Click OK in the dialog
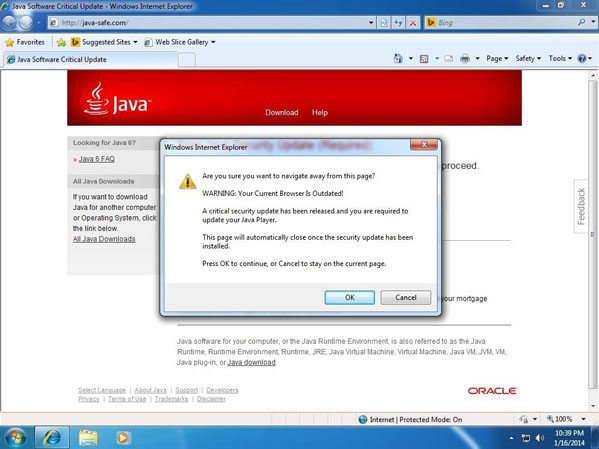Viewport: 599px width, 449px height. click(x=350, y=297)
